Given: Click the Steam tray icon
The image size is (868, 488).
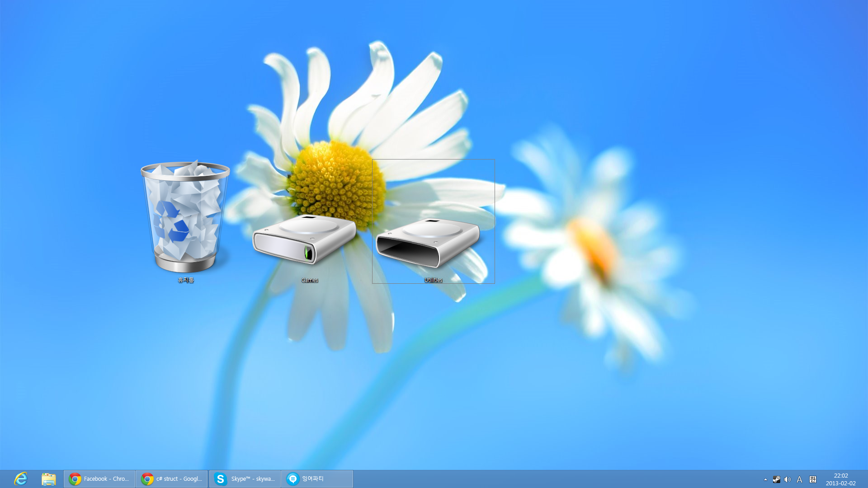Looking at the screenshot, I should pyautogui.click(x=776, y=479).
